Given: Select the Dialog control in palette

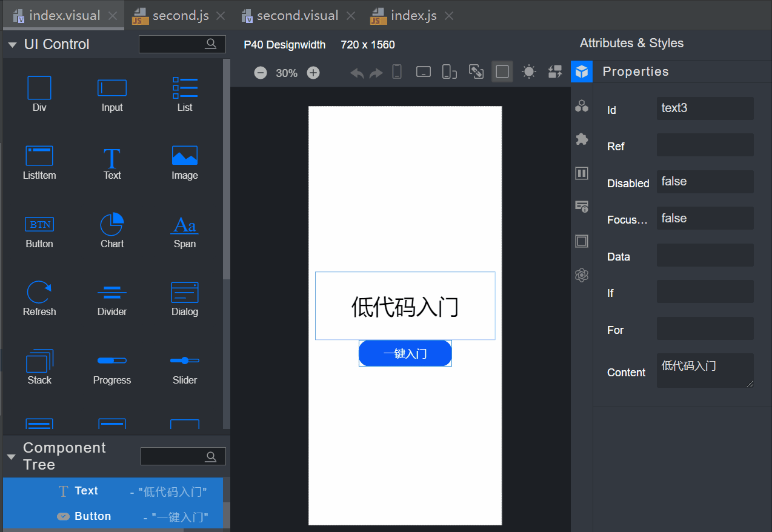Looking at the screenshot, I should [x=185, y=299].
